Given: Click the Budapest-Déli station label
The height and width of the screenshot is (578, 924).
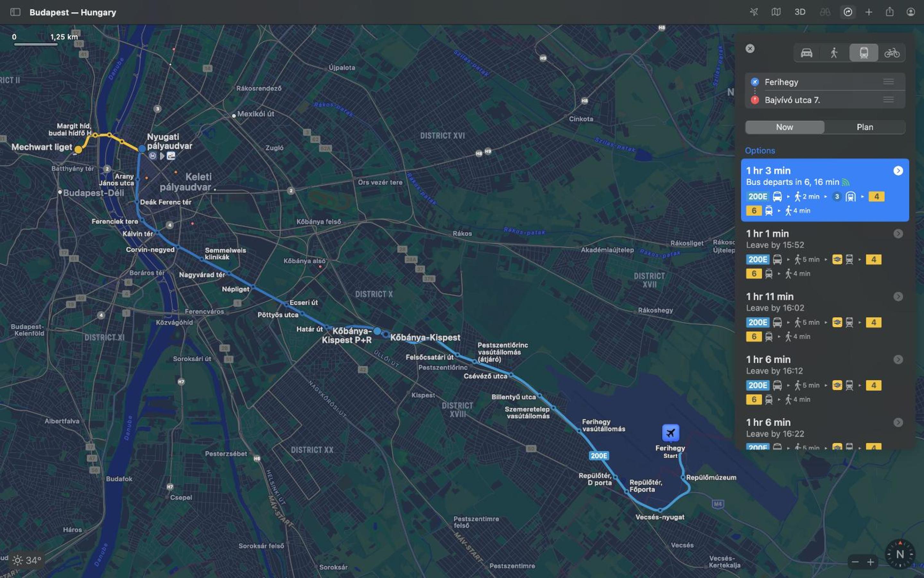Looking at the screenshot, I should point(93,193).
